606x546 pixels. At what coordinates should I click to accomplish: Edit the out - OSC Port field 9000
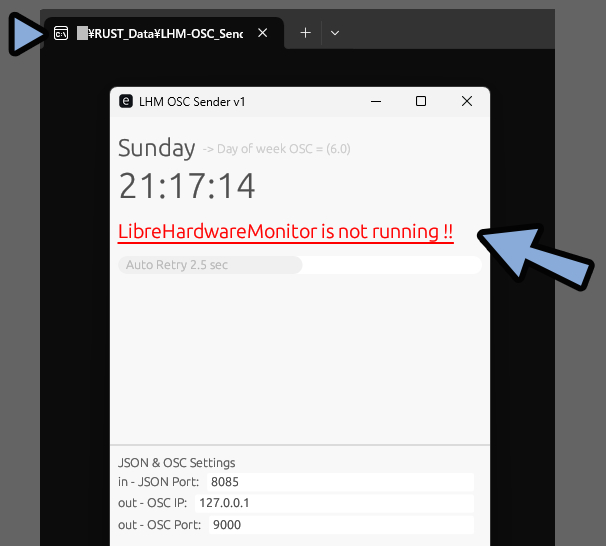pos(341,525)
